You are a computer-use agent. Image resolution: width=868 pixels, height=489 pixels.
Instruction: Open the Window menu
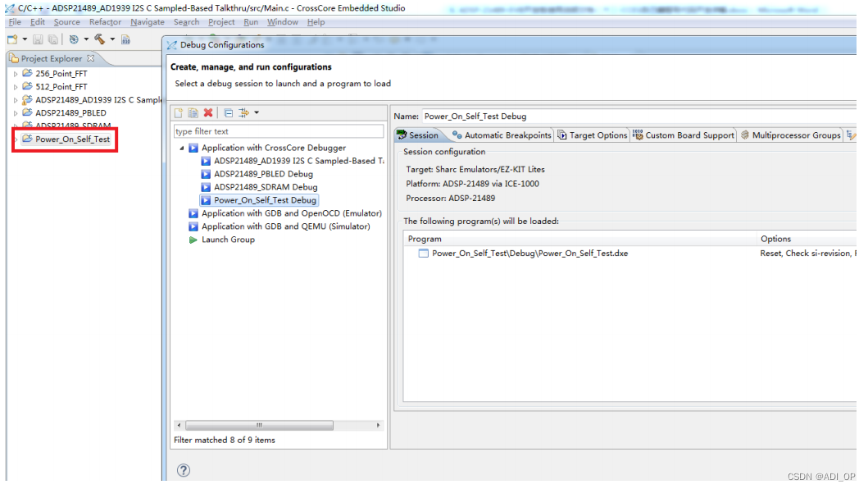tap(282, 22)
